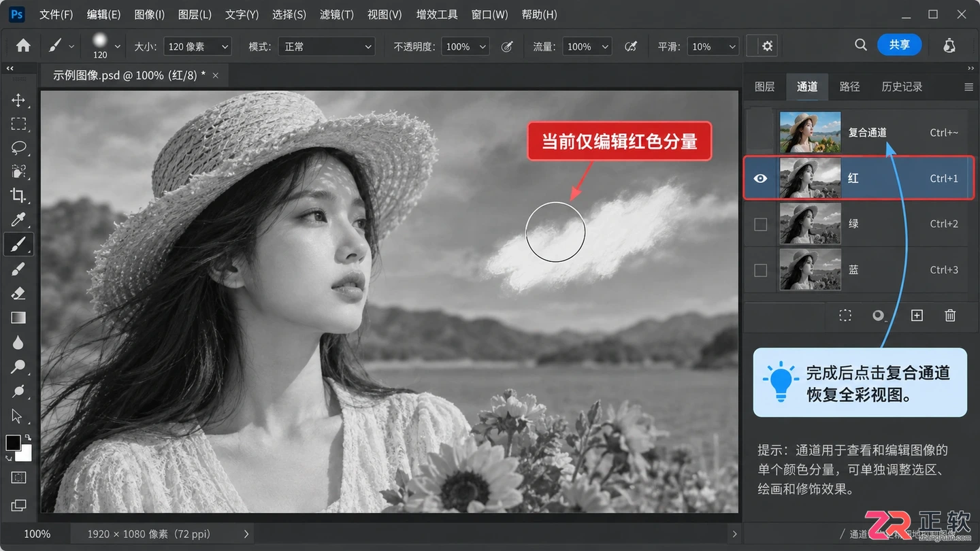The image size is (980, 551).
Task: Choose the Blur droplet tool
Action: (x=18, y=342)
